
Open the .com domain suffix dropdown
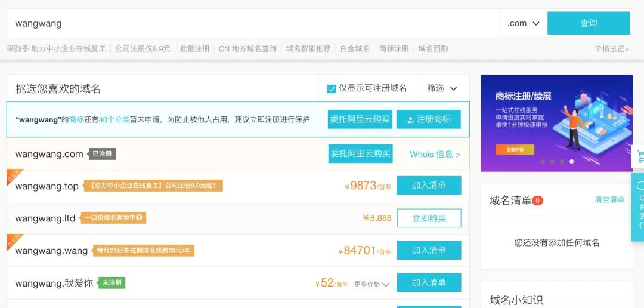(x=524, y=23)
